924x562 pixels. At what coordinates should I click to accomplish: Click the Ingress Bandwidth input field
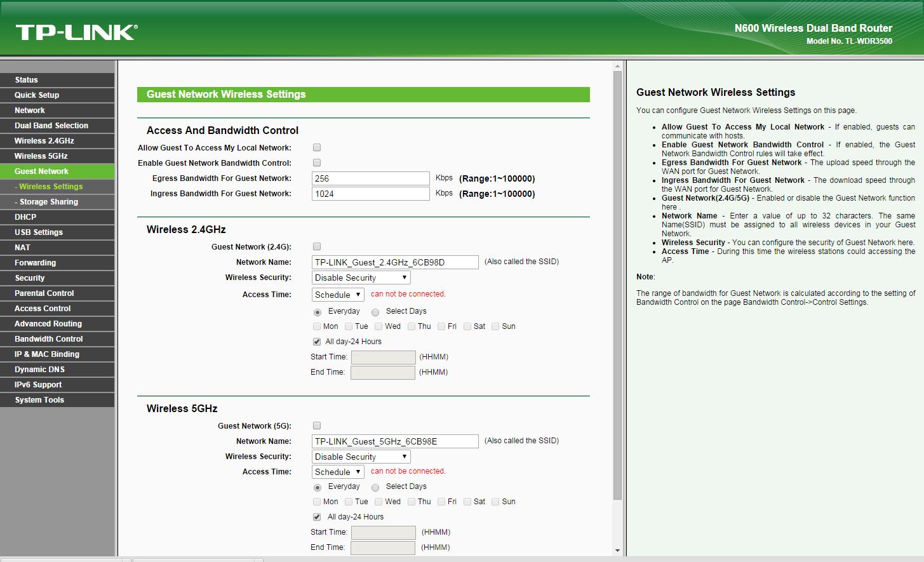tap(371, 194)
